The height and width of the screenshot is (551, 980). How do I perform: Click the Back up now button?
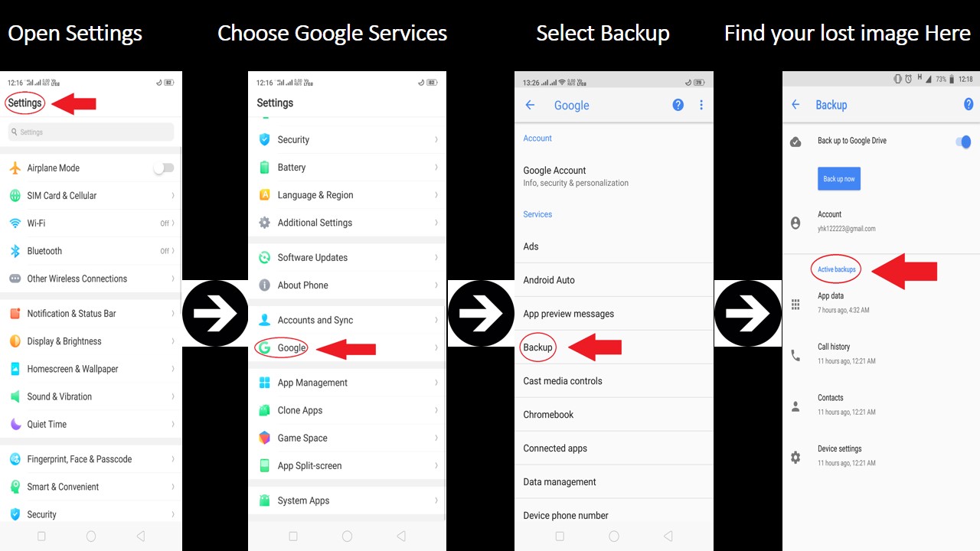click(839, 178)
